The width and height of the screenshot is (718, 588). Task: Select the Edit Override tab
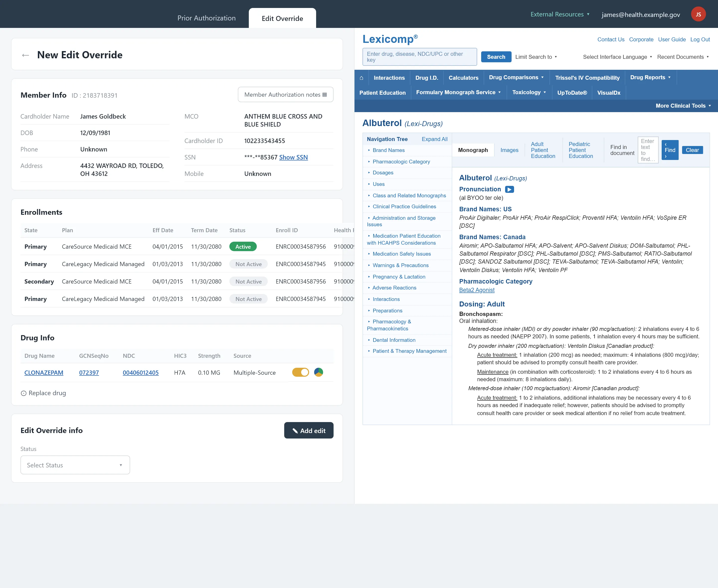(x=282, y=18)
